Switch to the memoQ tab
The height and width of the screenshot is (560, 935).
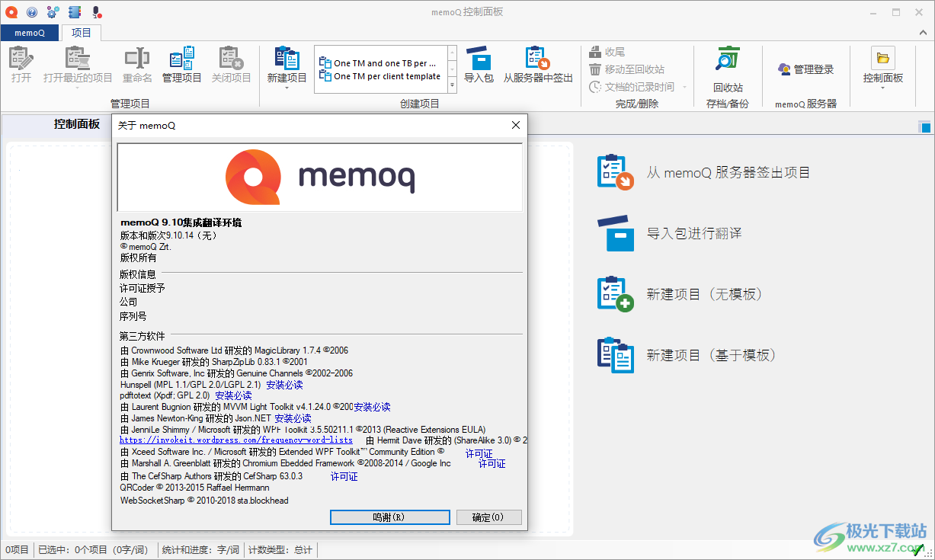(30, 33)
